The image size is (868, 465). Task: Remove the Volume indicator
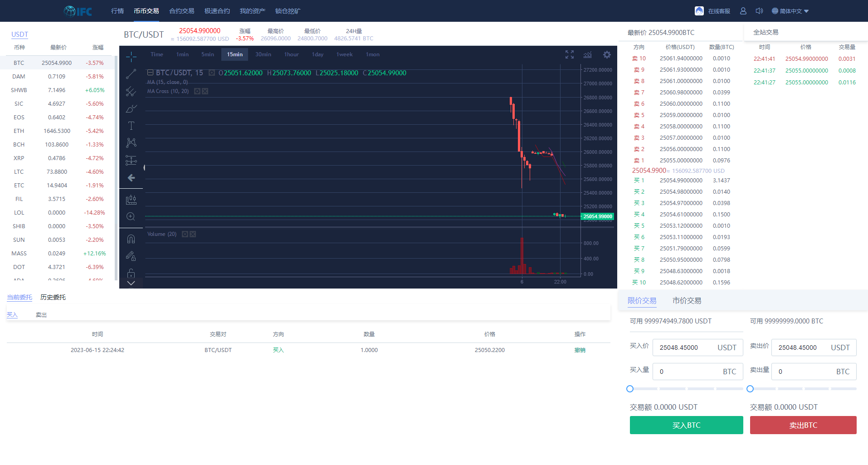pyautogui.click(x=193, y=234)
